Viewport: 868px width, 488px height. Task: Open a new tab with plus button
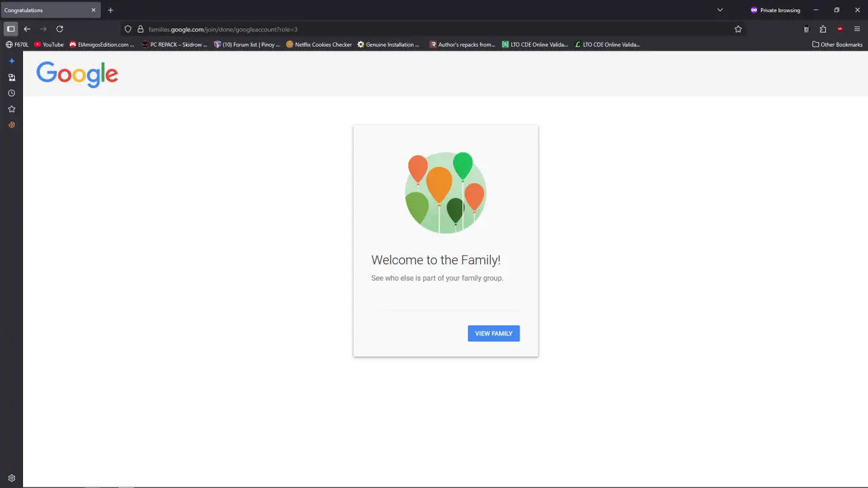coord(111,10)
